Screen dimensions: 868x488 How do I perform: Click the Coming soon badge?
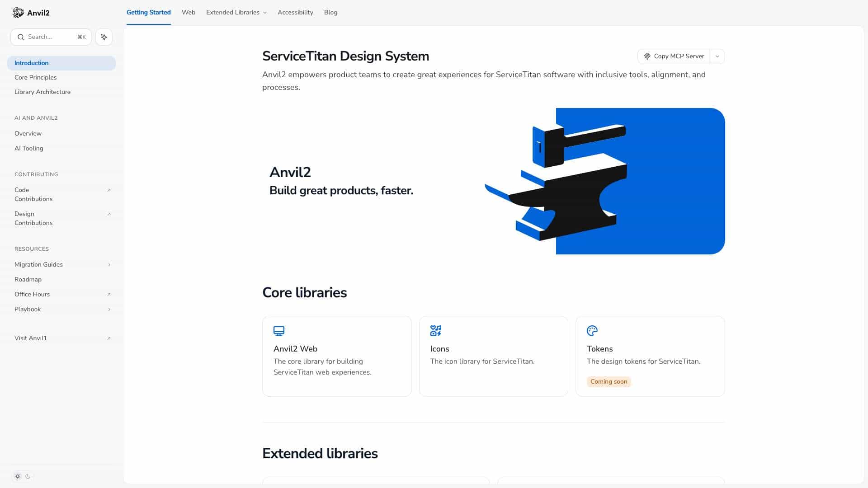609,382
